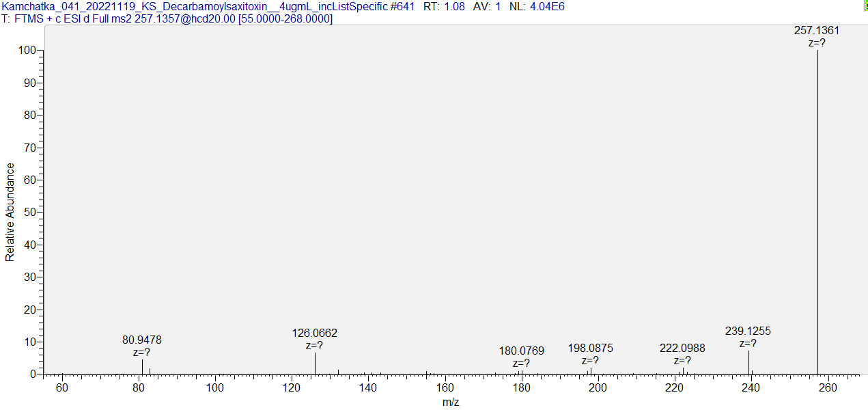The width and height of the screenshot is (868, 410).
Task: Select the 198.0875 peak label
Action: coord(591,348)
